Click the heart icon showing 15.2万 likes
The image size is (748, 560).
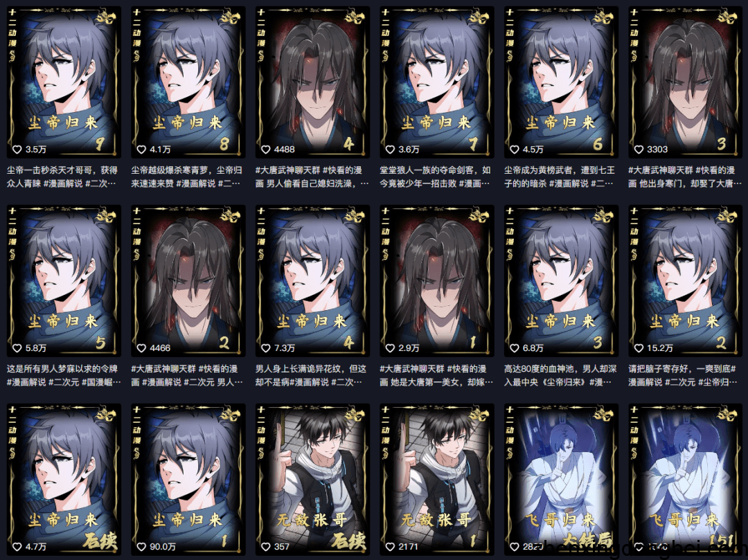tap(639, 348)
